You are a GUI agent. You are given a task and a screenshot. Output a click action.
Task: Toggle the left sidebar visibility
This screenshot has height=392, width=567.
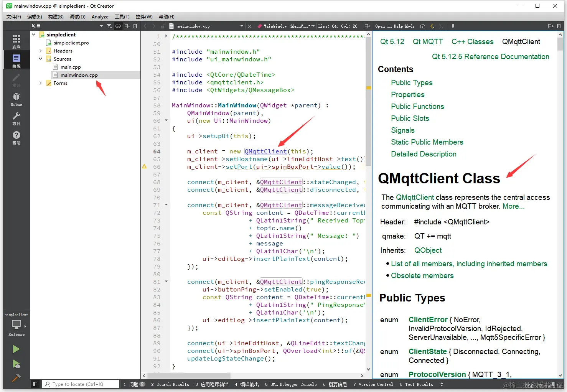[x=35, y=384]
